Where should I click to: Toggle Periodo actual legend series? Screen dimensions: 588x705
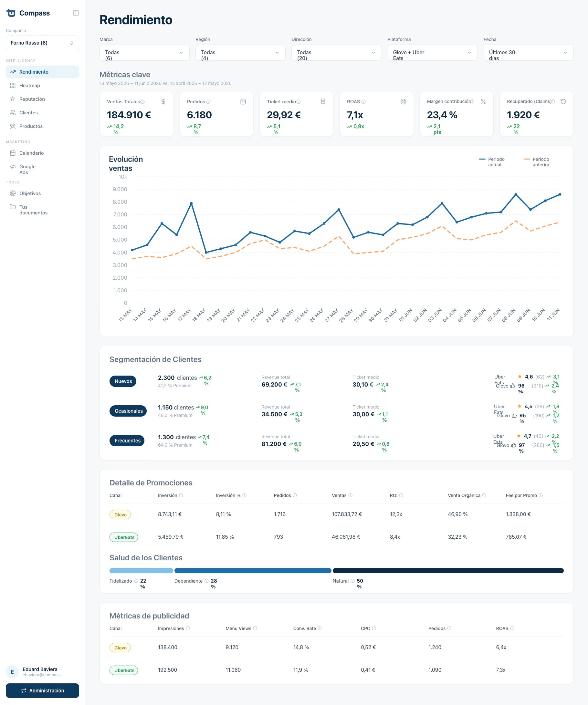coord(492,162)
